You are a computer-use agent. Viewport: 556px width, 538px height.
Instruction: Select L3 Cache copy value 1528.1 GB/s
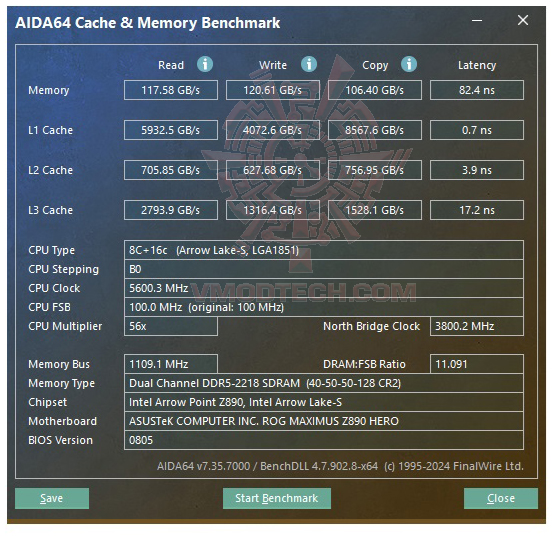(375, 210)
